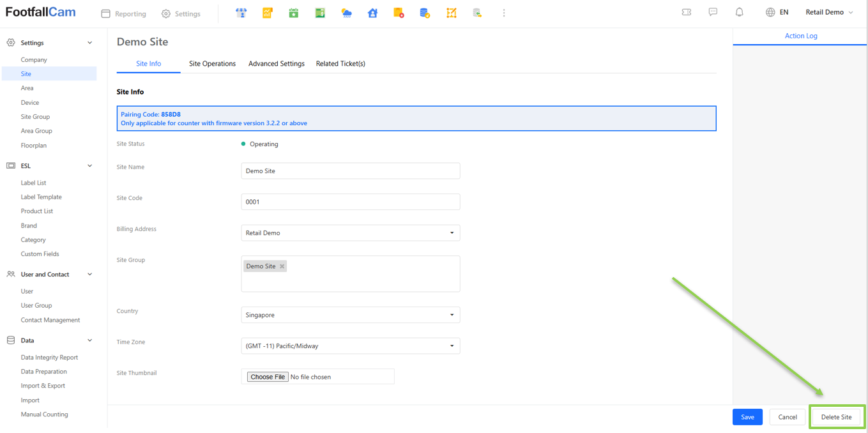
Task: Open the Country dropdown showing Singapore
Action: point(350,315)
